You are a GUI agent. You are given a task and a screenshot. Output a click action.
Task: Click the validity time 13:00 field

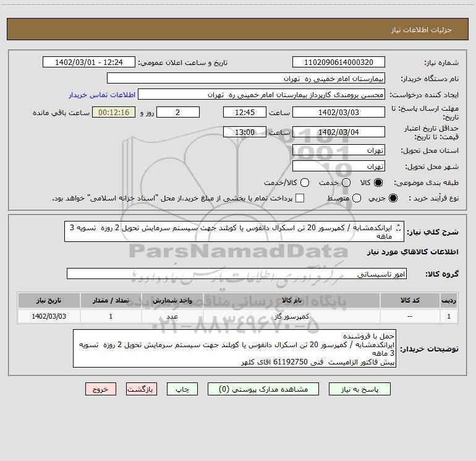pos(245,132)
